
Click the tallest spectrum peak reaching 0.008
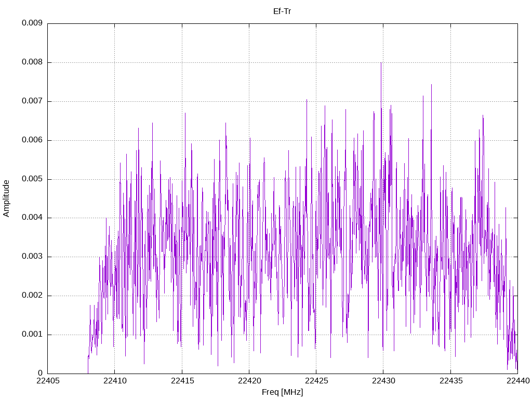381,63
